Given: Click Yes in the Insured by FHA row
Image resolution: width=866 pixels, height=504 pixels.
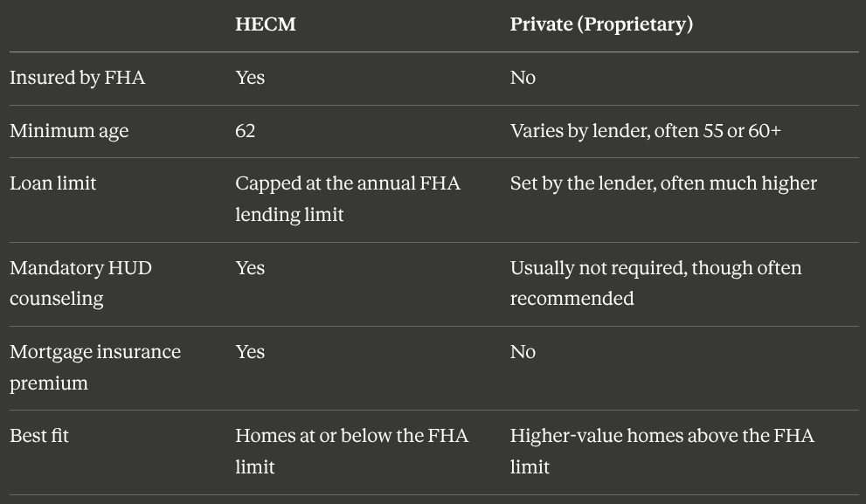Looking at the screenshot, I should [x=250, y=78].
